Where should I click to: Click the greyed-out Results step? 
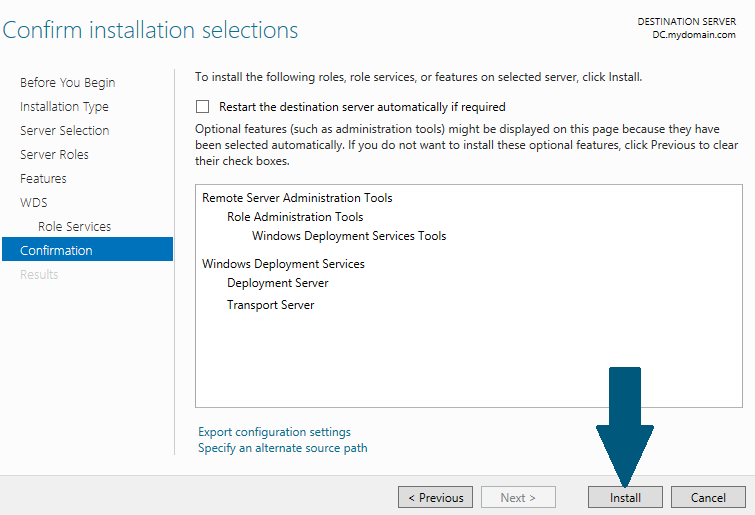[39, 275]
